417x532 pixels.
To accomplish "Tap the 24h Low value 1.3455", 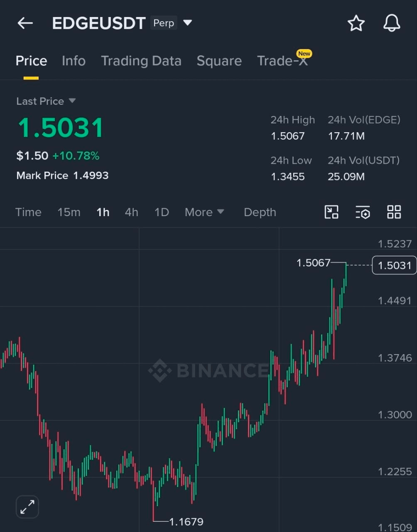I will point(288,177).
